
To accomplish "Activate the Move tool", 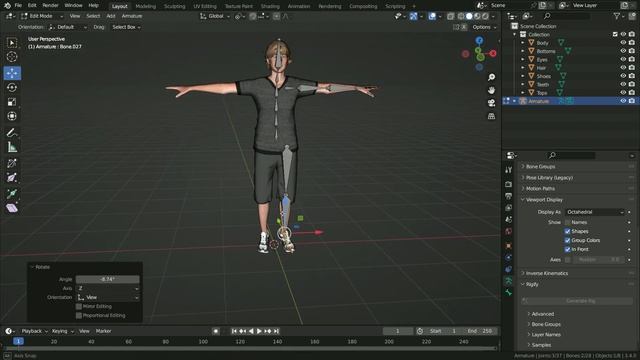I will (x=12, y=73).
